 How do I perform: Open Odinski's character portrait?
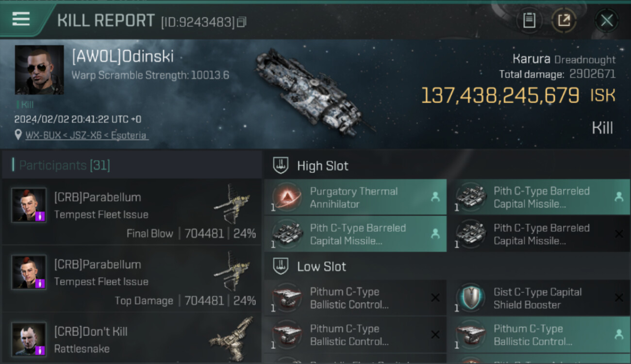(39, 70)
